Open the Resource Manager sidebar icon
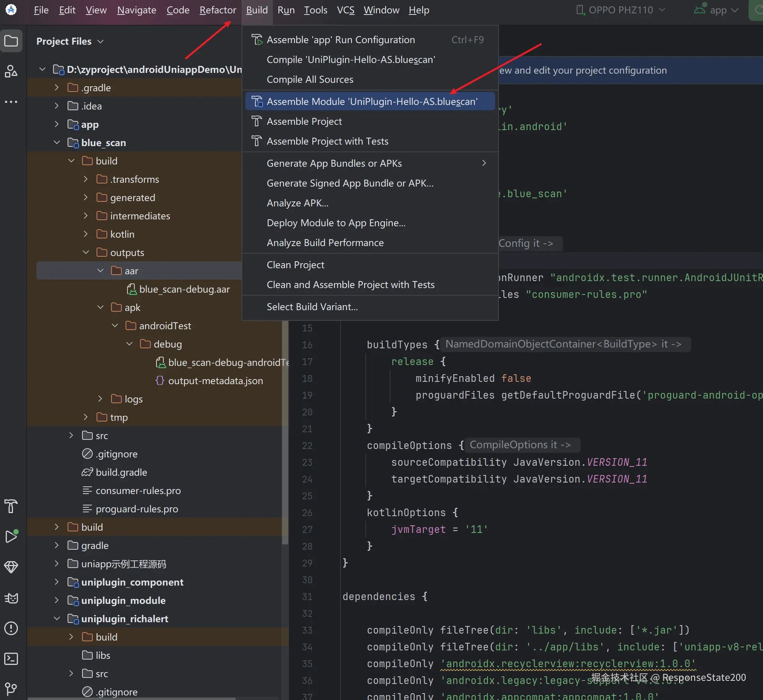 click(x=11, y=71)
